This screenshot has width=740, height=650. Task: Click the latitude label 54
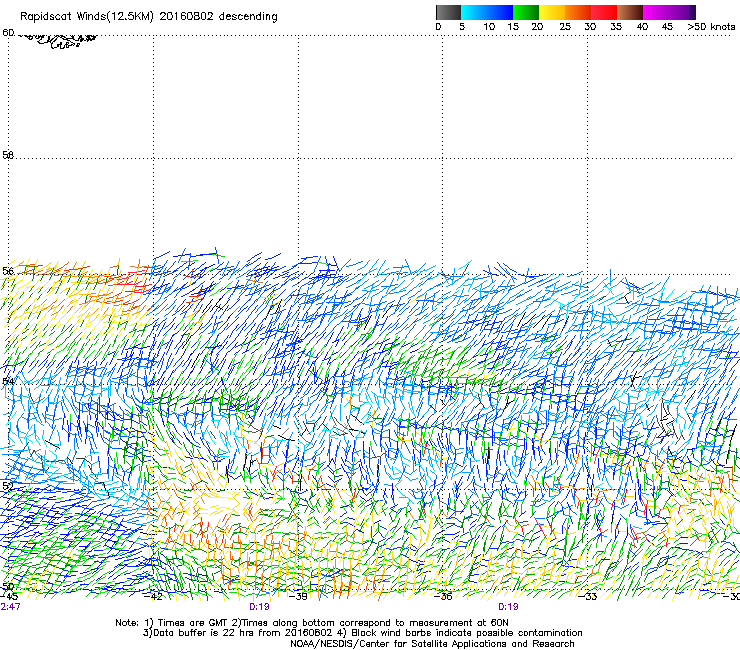[x=8, y=381]
